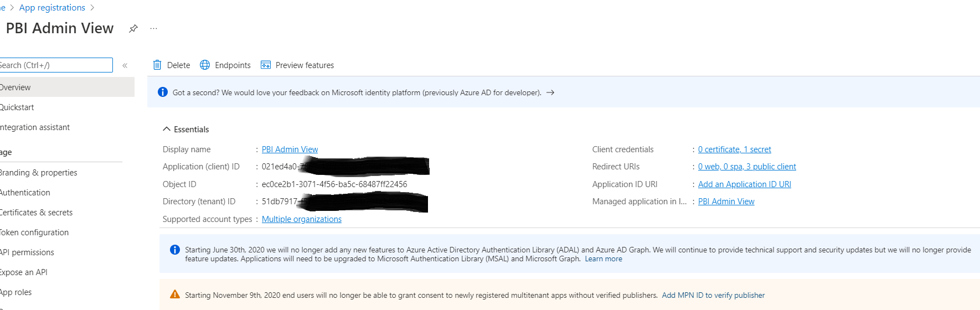Click the Application ID URI label

625,184
